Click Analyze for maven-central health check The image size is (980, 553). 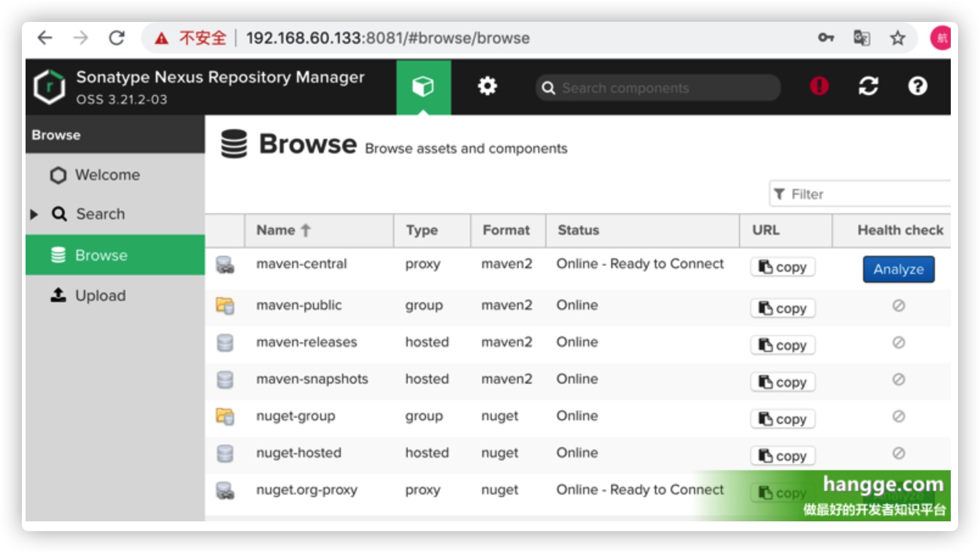pos(898,269)
